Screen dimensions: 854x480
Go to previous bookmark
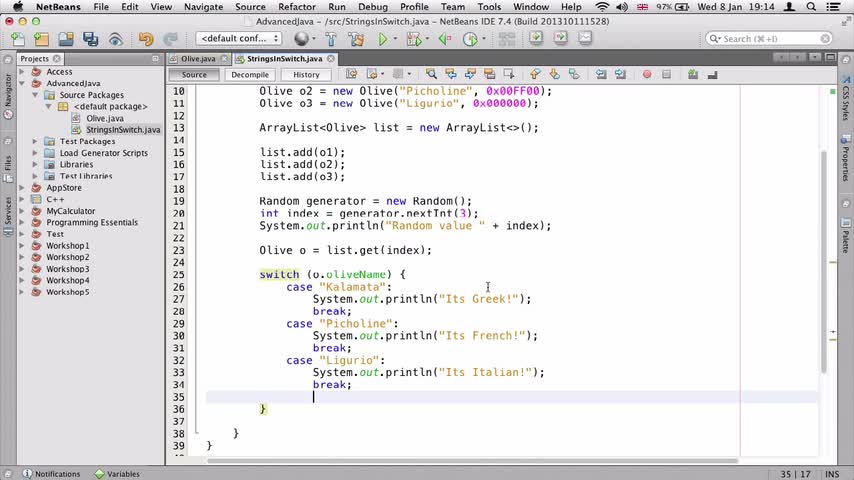click(x=535, y=74)
